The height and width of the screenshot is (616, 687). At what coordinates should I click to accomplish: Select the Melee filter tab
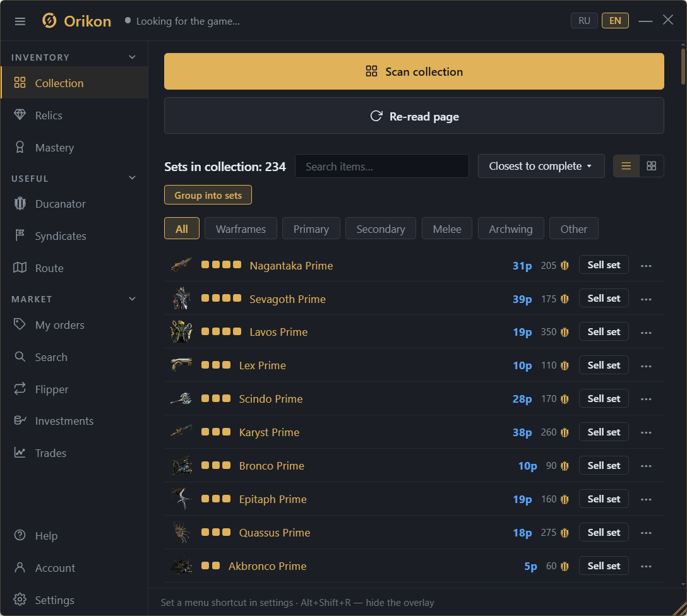[x=447, y=228]
